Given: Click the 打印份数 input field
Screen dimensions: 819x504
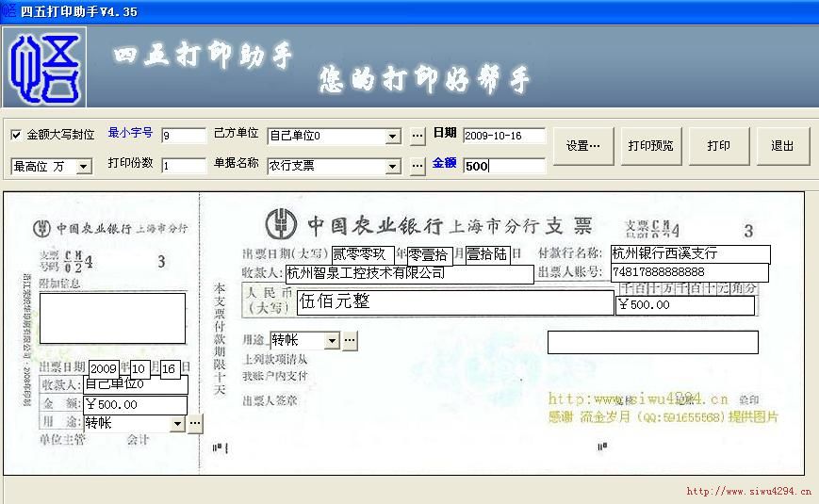Looking at the screenshot, I should [183, 166].
